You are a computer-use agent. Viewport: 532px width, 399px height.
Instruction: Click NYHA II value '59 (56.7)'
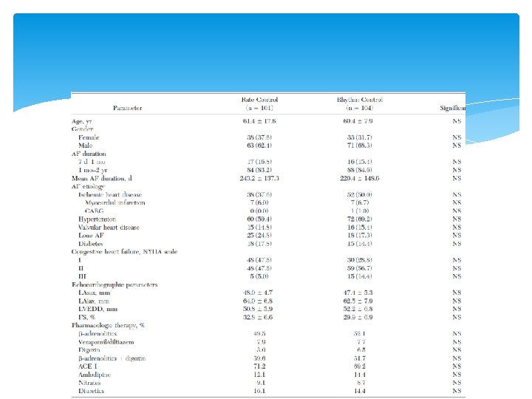360,268
